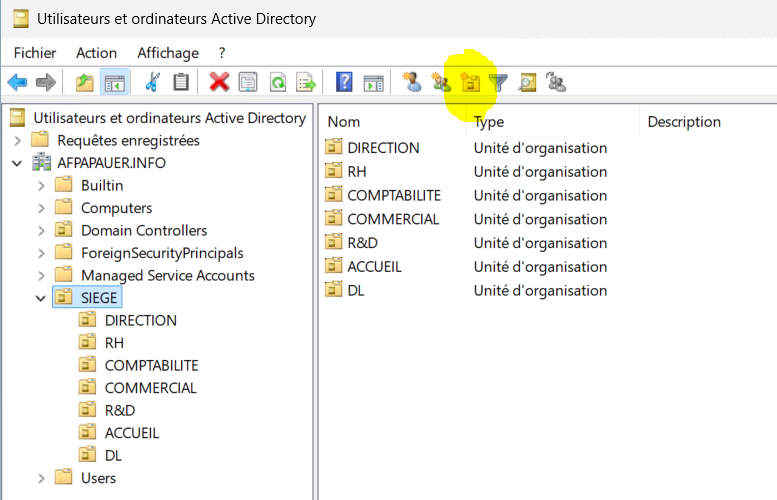Click the Export list icon

coord(306,83)
